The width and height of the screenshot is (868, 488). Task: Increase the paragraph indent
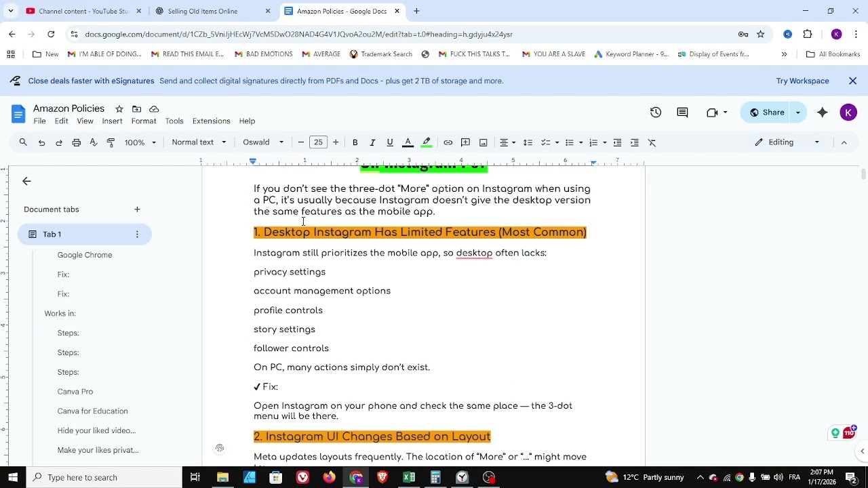(635, 142)
